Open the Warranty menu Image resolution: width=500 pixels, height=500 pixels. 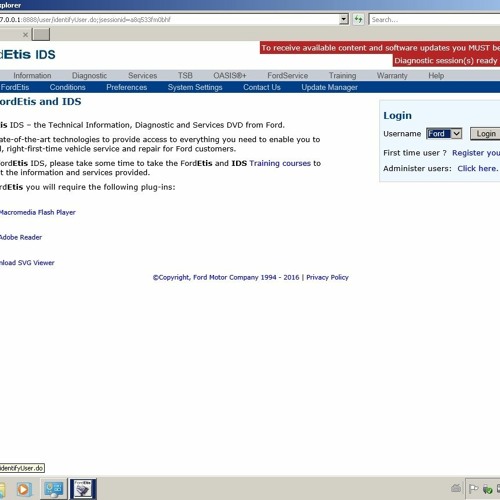coord(392,76)
